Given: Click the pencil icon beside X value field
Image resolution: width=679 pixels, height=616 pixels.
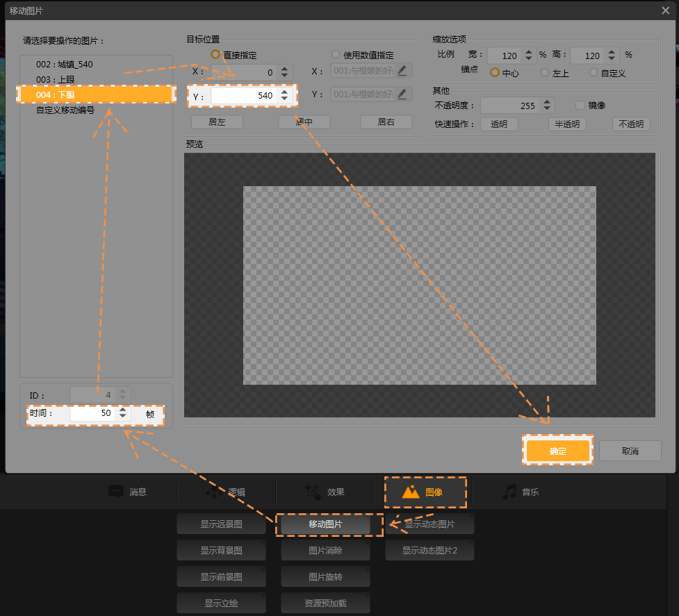Looking at the screenshot, I should [x=402, y=71].
